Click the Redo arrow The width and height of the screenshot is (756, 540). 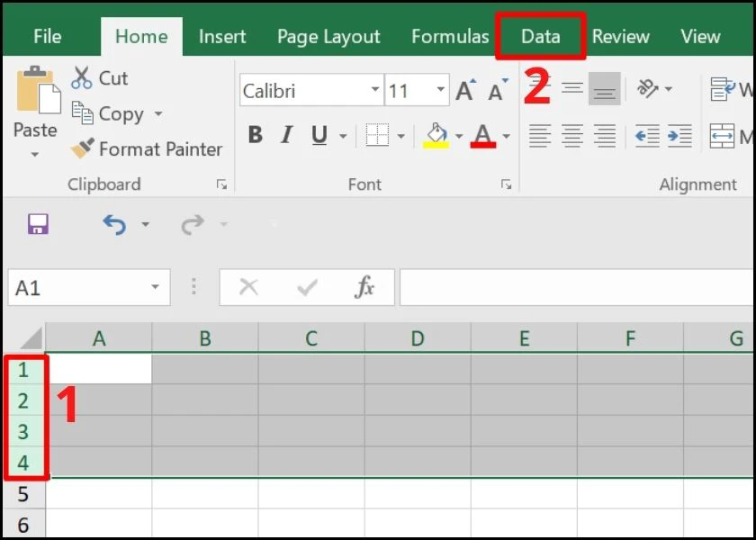coord(193,224)
